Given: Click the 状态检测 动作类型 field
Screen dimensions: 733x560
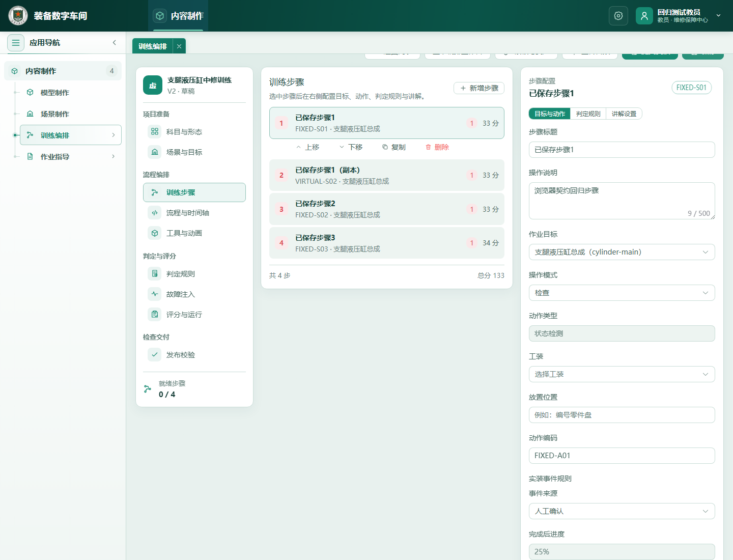Looking at the screenshot, I should (x=622, y=333).
